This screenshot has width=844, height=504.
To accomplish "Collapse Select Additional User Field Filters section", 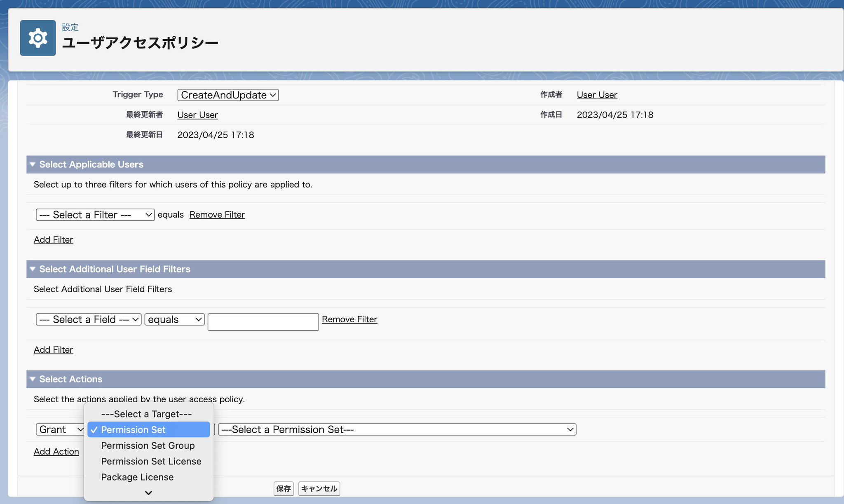I will [33, 269].
